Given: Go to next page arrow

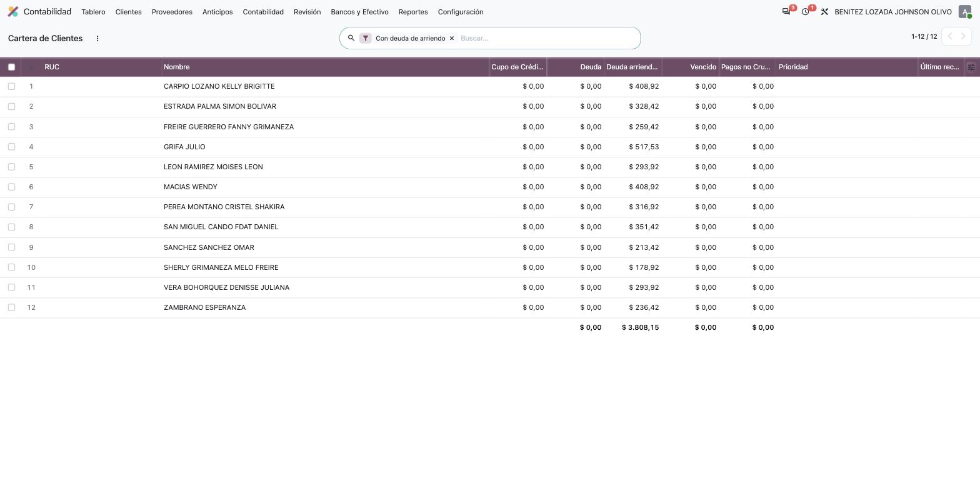Looking at the screenshot, I should click(x=964, y=36).
